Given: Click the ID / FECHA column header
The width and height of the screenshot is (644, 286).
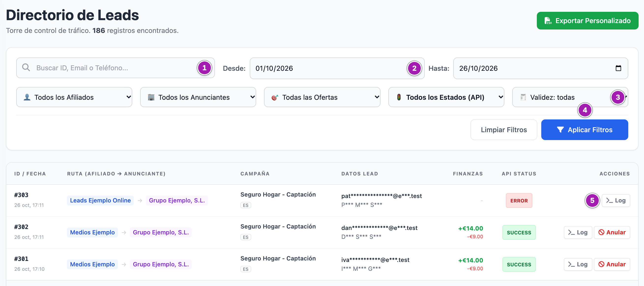Looking at the screenshot, I should tap(30, 174).
